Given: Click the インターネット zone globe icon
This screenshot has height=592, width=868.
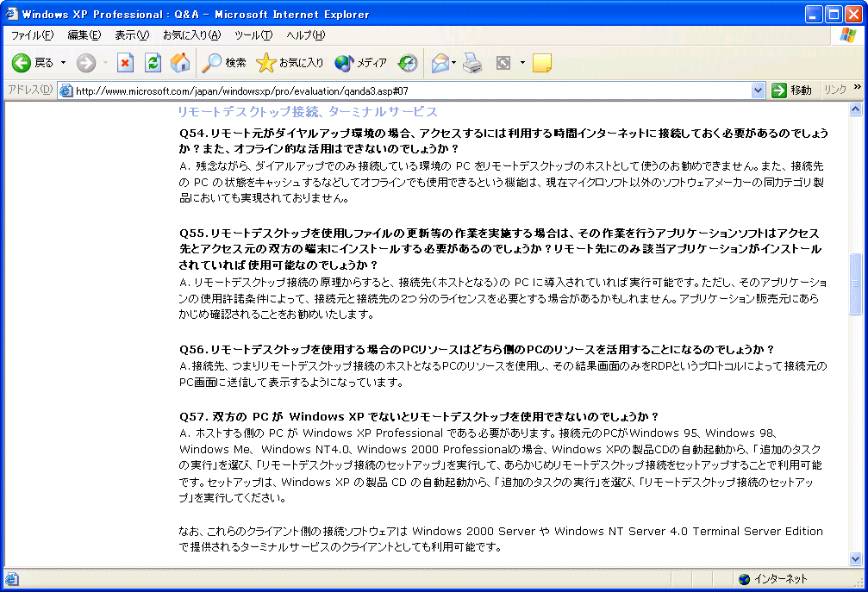Looking at the screenshot, I should coord(745,579).
